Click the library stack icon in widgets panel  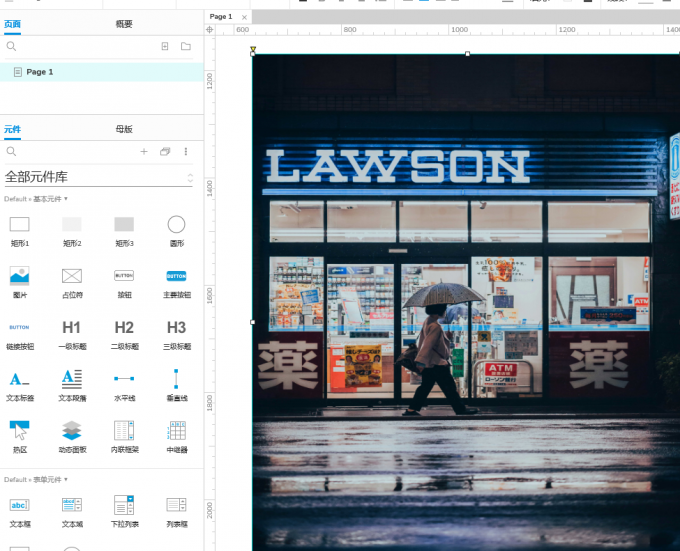165,151
